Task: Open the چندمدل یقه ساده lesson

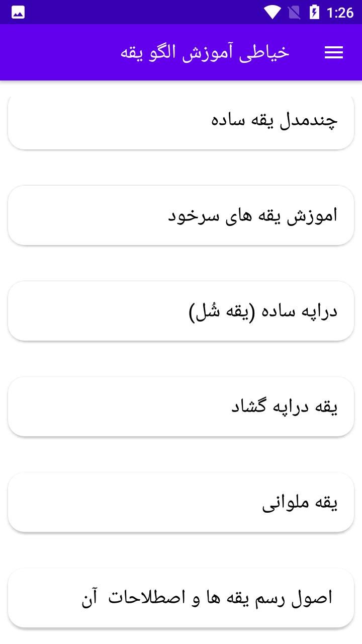Action: 181,121
